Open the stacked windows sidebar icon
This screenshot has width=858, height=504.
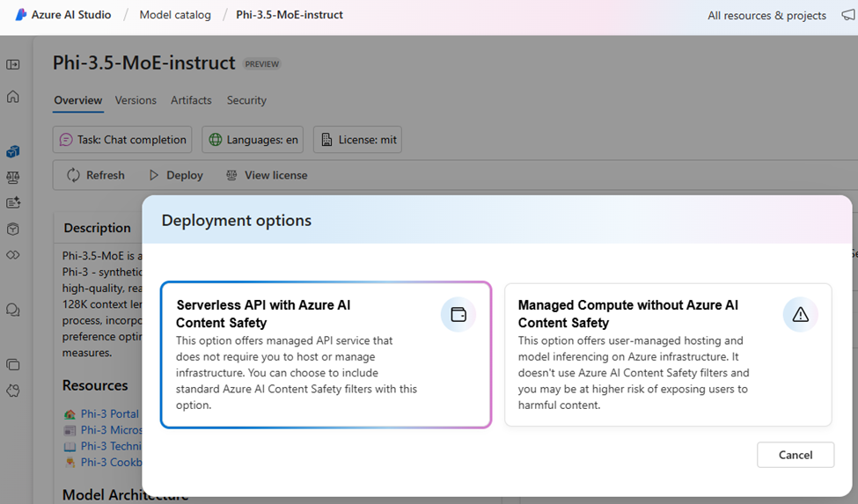(13, 365)
